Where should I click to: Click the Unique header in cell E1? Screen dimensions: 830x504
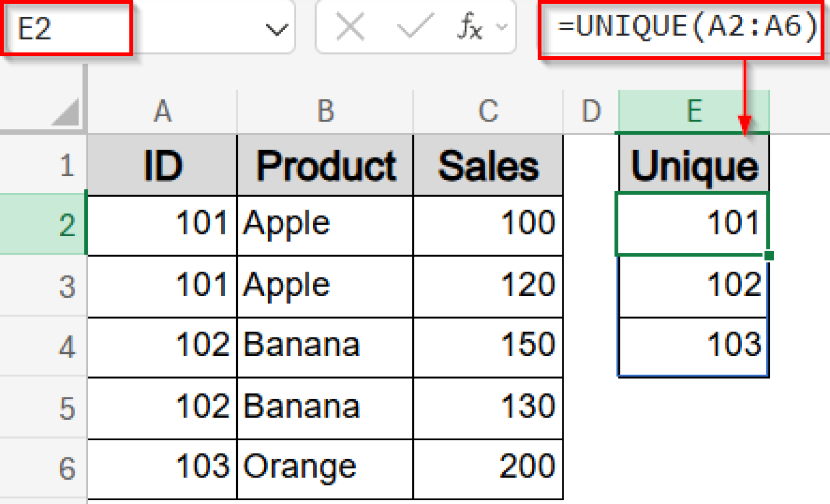pos(693,165)
